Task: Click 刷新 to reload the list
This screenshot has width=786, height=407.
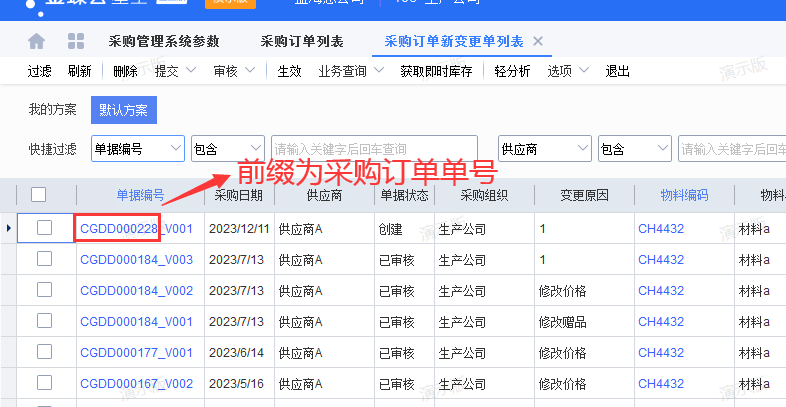Action: tap(79, 71)
